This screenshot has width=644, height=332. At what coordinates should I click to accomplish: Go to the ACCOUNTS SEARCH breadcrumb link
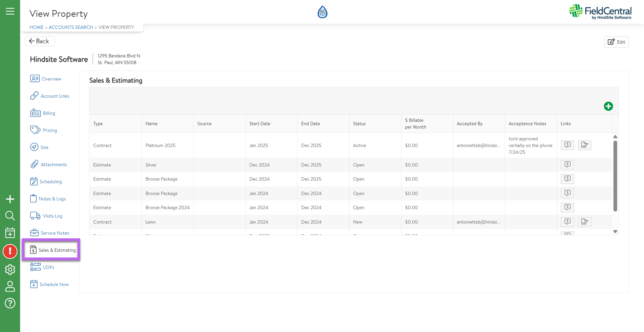pyautogui.click(x=71, y=27)
